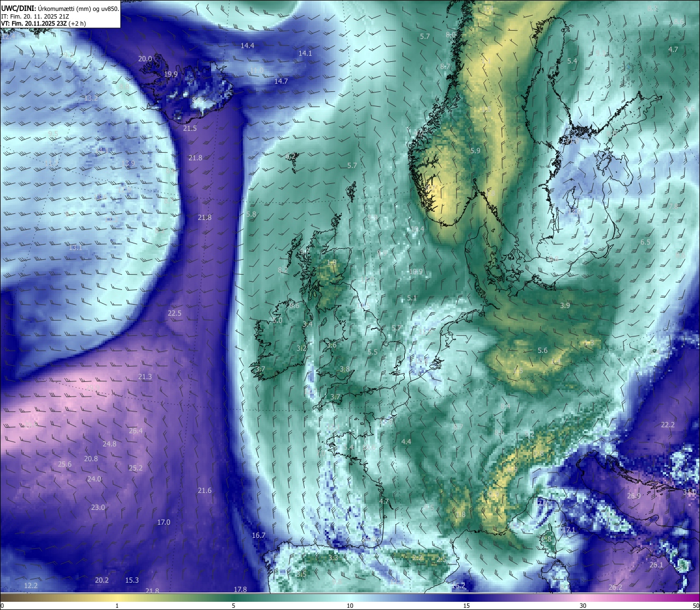Click the map value "26.4"

[136, 431]
